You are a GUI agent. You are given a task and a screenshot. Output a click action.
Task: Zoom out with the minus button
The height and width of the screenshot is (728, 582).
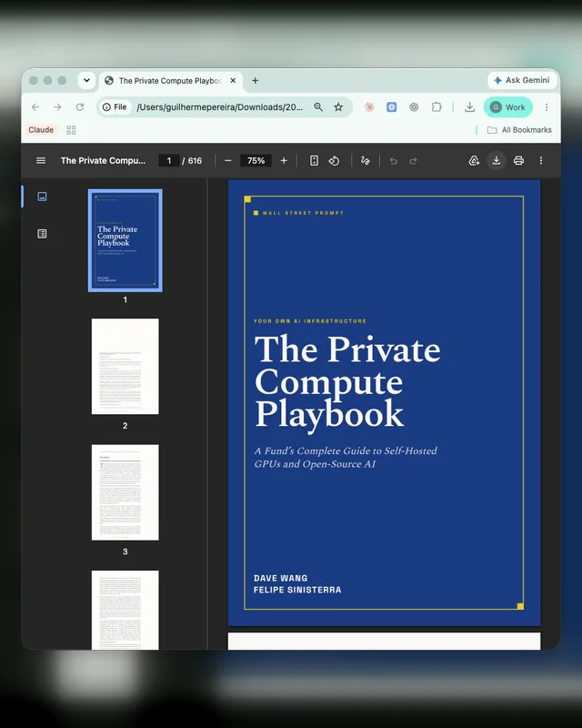(x=228, y=161)
